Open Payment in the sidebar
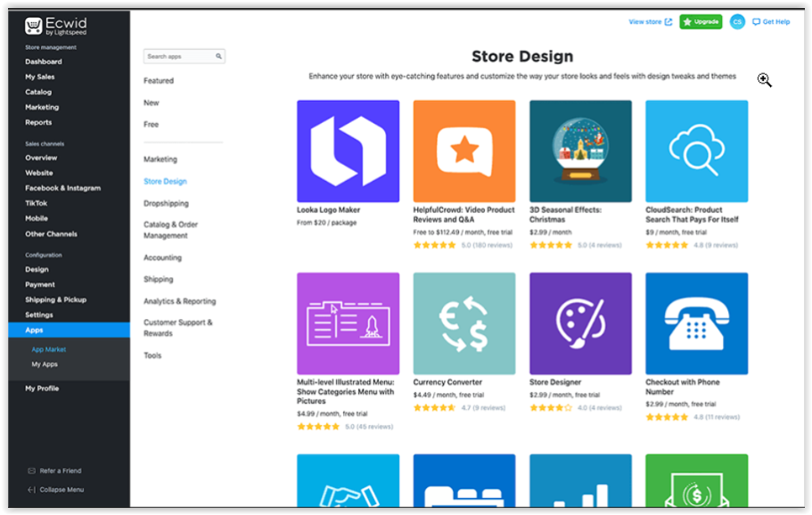 click(x=40, y=284)
